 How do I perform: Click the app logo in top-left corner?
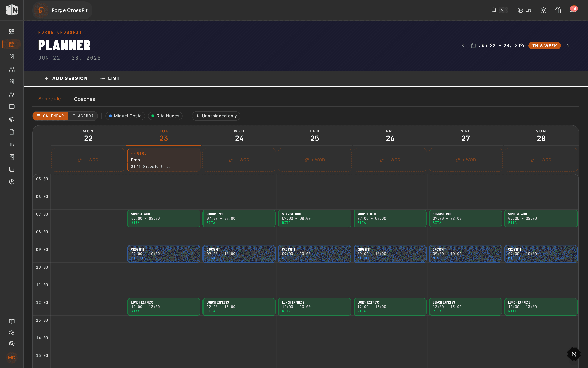pos(12,10)
